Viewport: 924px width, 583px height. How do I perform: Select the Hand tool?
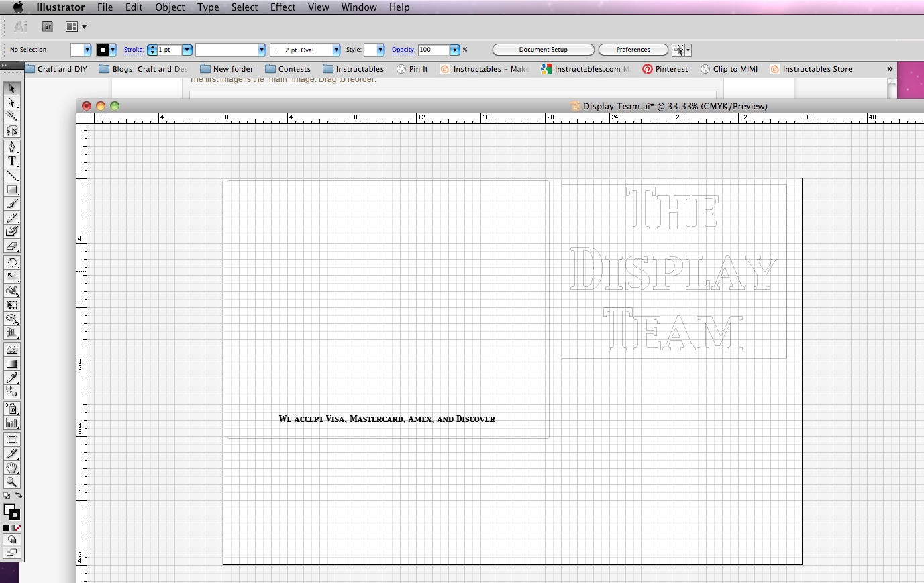[x=11, y=468]
